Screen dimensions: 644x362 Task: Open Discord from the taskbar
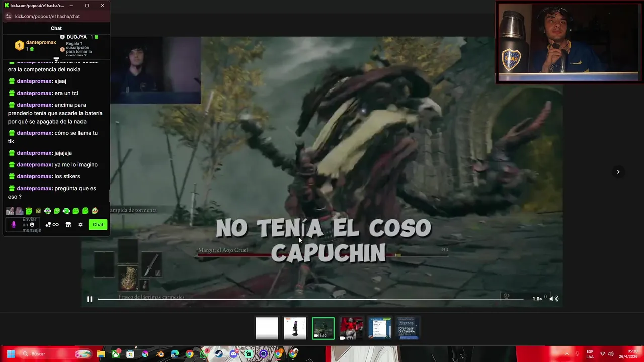coord(234,354)
